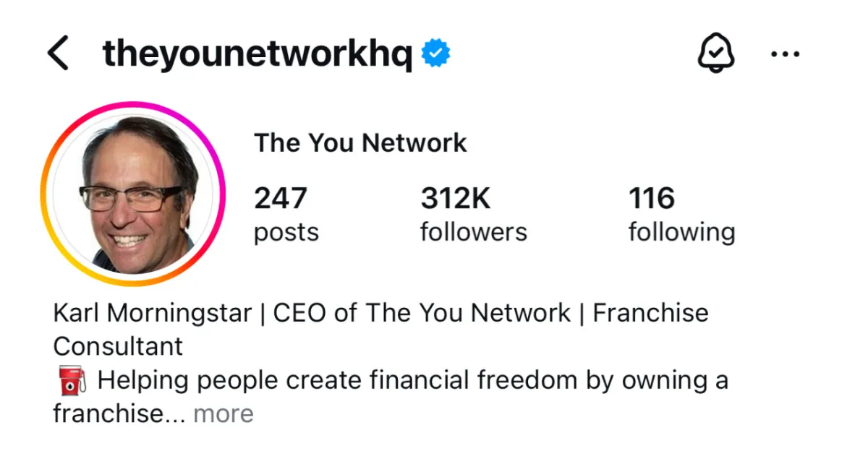
Task: View the story via the profile picture
Action: 133,194
